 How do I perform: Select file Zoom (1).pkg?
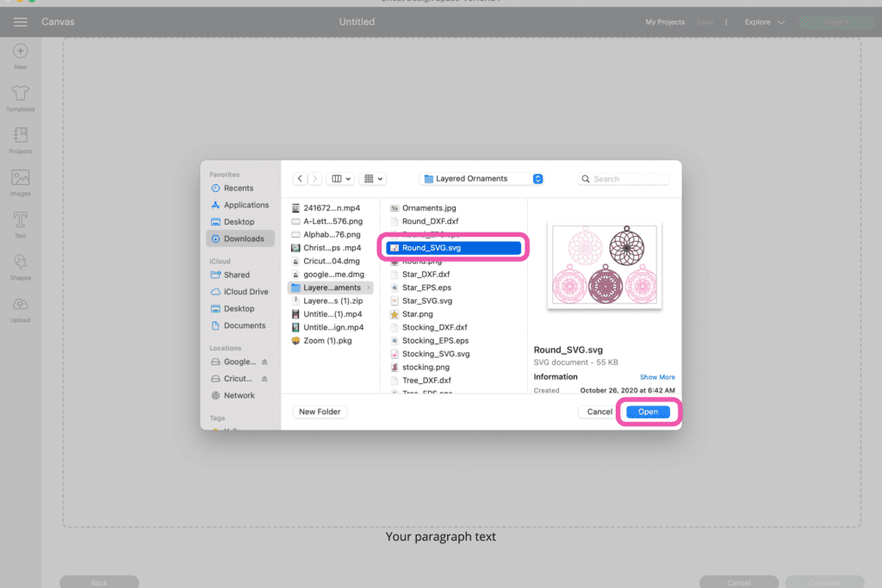click(x=331, y=341)
